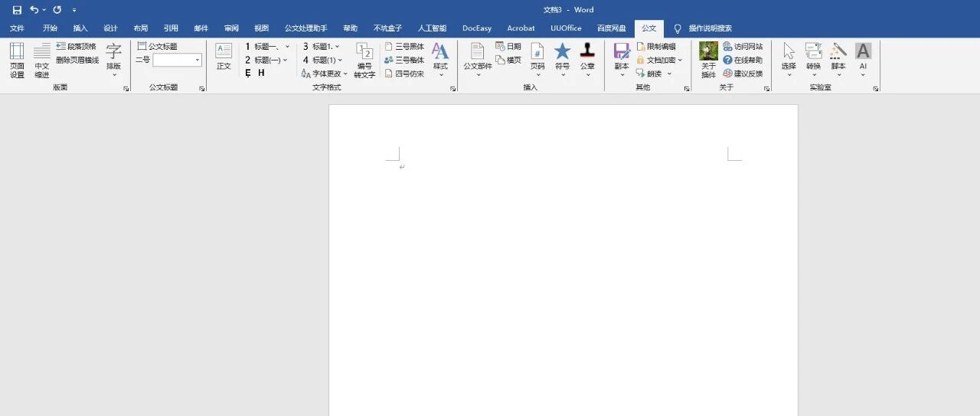The image size is (980, 416).
Task: Apply 正文 body text style
Action: click(x=224, y=57)
